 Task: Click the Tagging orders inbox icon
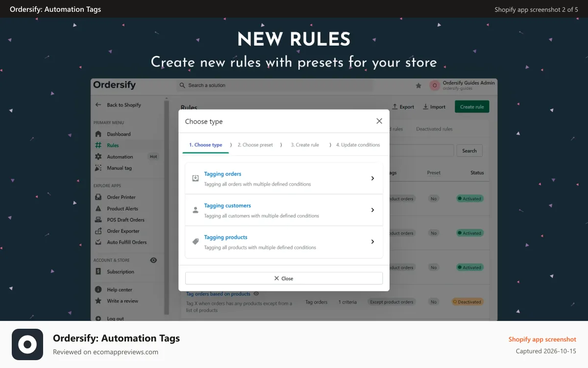pos(196,179)
